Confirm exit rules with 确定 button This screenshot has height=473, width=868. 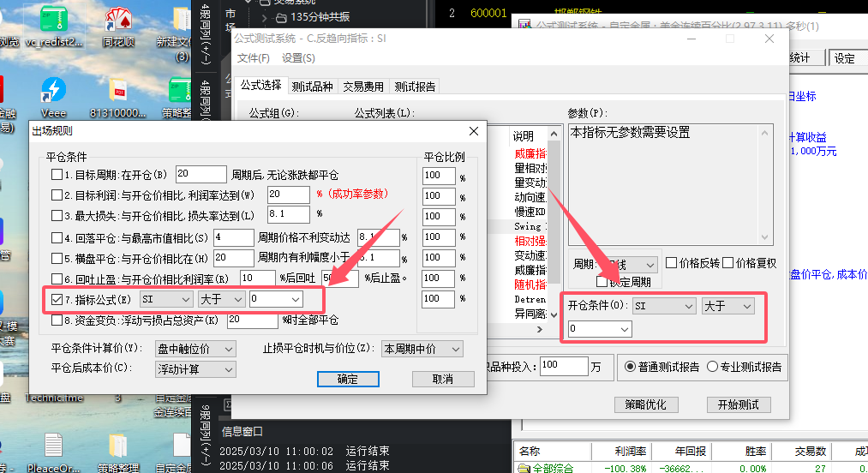[x=348, y=379]
